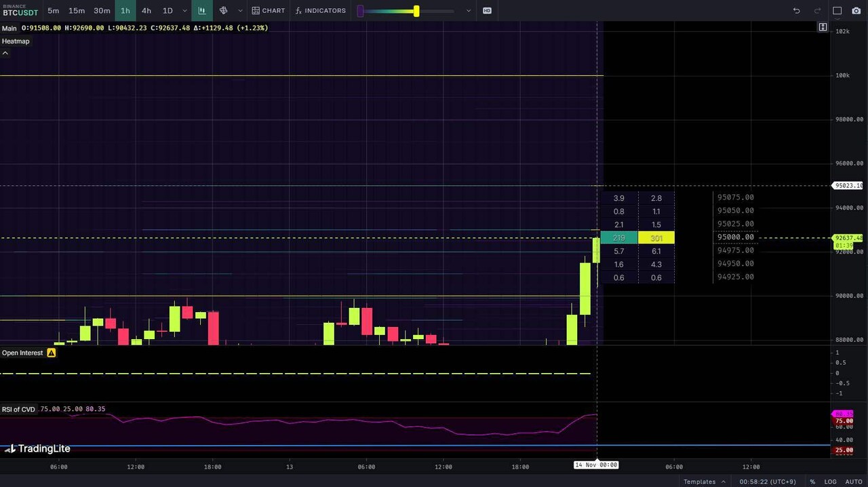Screen dimensions: 868x487
Task: Open the INDICATORS panel
Action: coord(321,11)
